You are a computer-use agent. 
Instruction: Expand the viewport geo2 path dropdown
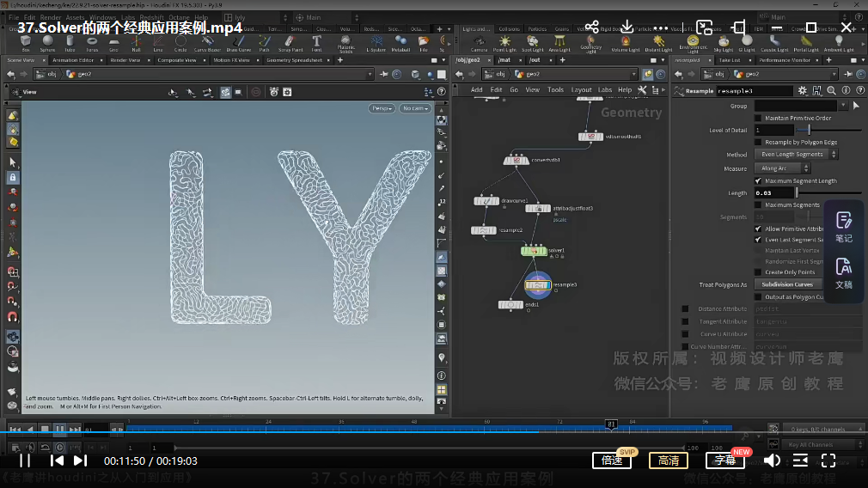tap(370, 74)
